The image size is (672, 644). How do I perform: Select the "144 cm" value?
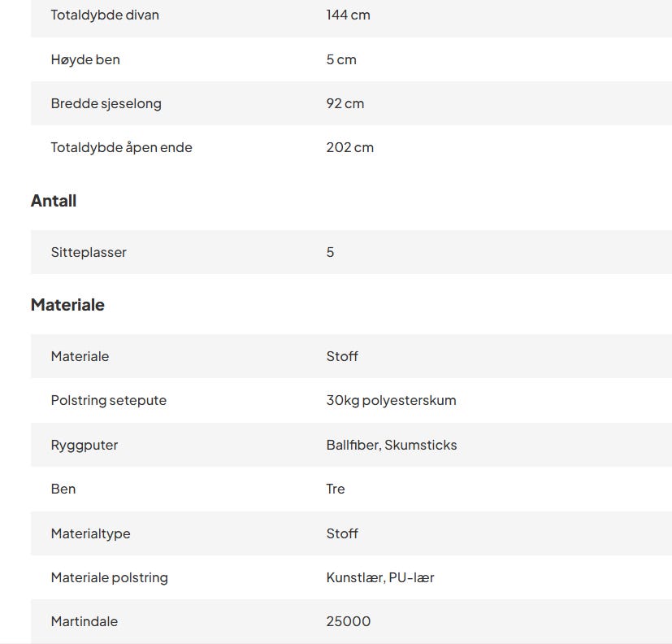click(348, 15)
